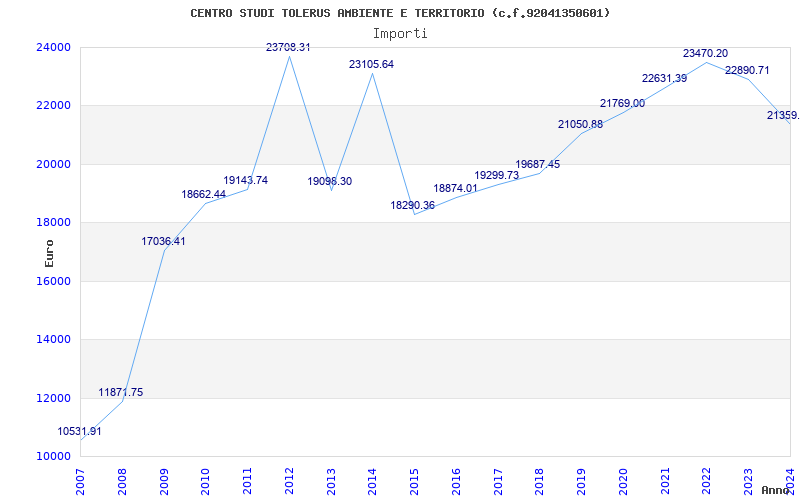Click the 21050.88 data label
800x500 pixels.
581,124
